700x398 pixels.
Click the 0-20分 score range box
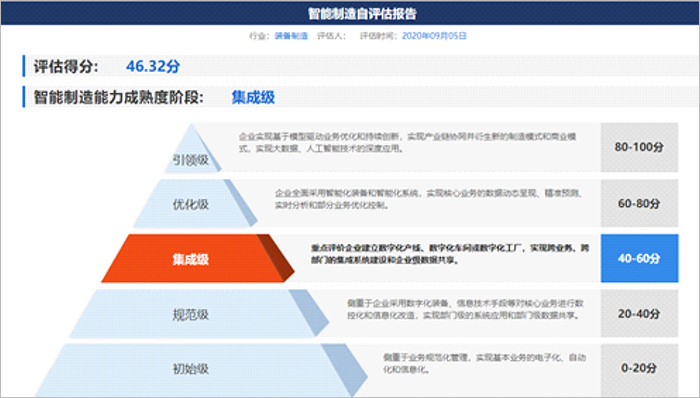639,369
